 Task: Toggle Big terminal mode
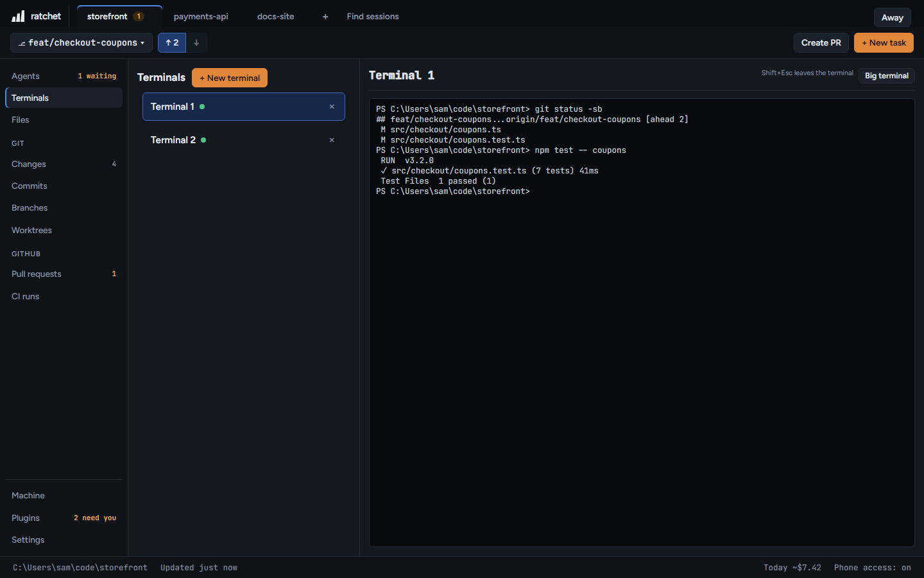(x=886, y=76)
